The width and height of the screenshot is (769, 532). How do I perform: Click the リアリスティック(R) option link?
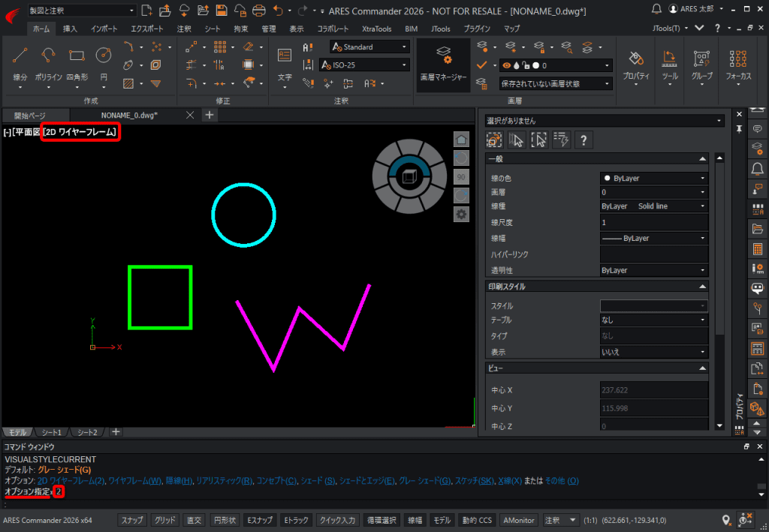223,480
